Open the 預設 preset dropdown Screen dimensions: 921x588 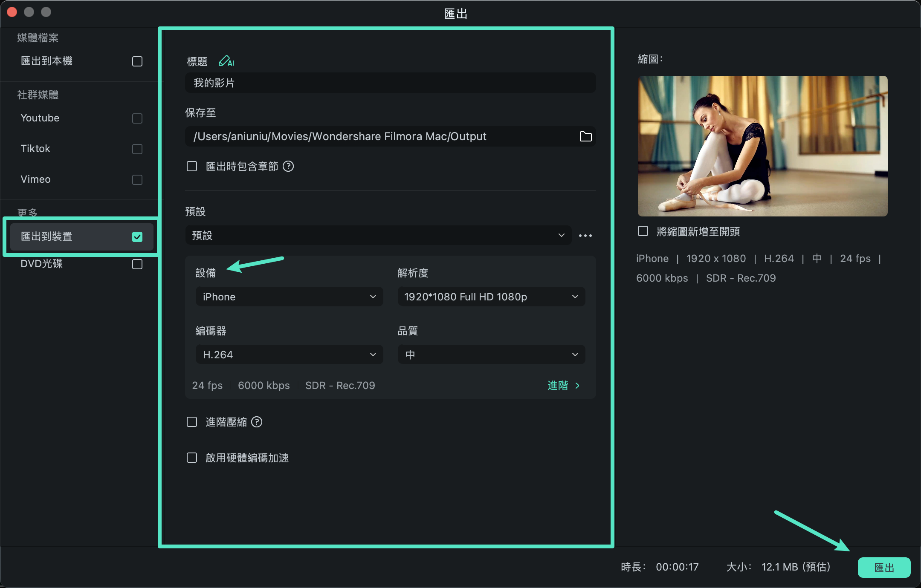pyautogui.click(x=378, y=235)
